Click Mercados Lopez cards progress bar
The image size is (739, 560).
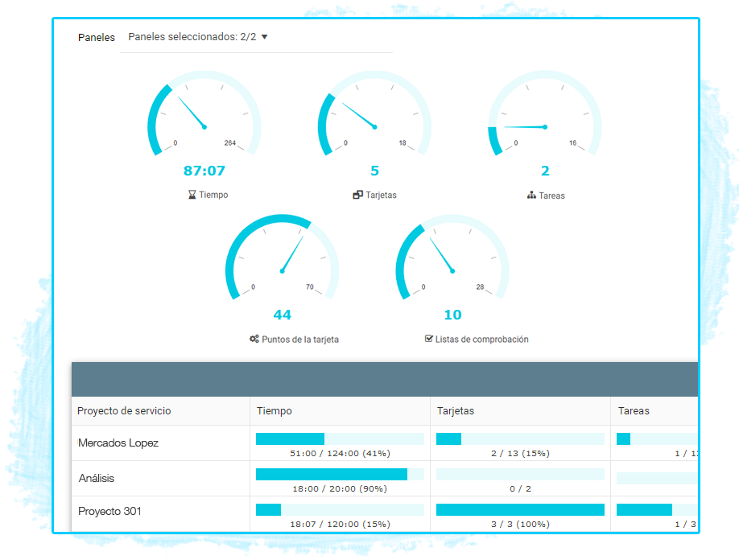(520, 439)
